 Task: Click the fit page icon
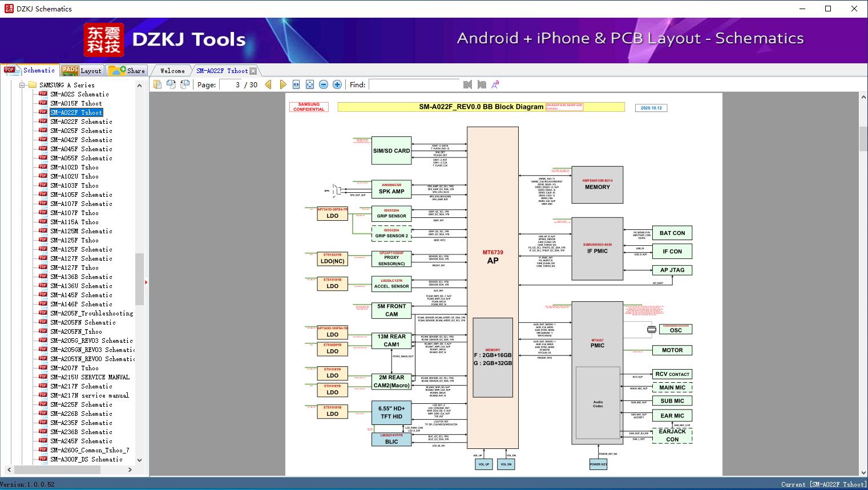click(310, 84)
